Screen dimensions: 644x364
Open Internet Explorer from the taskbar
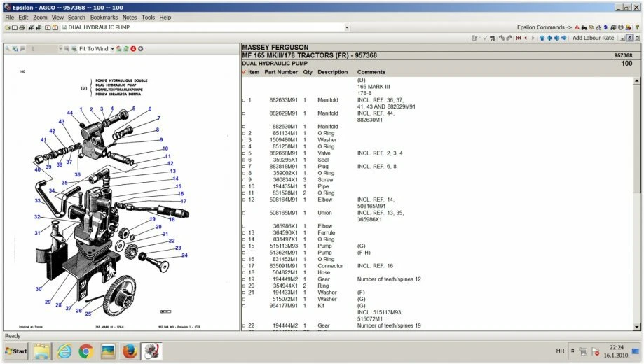[64, 351]
